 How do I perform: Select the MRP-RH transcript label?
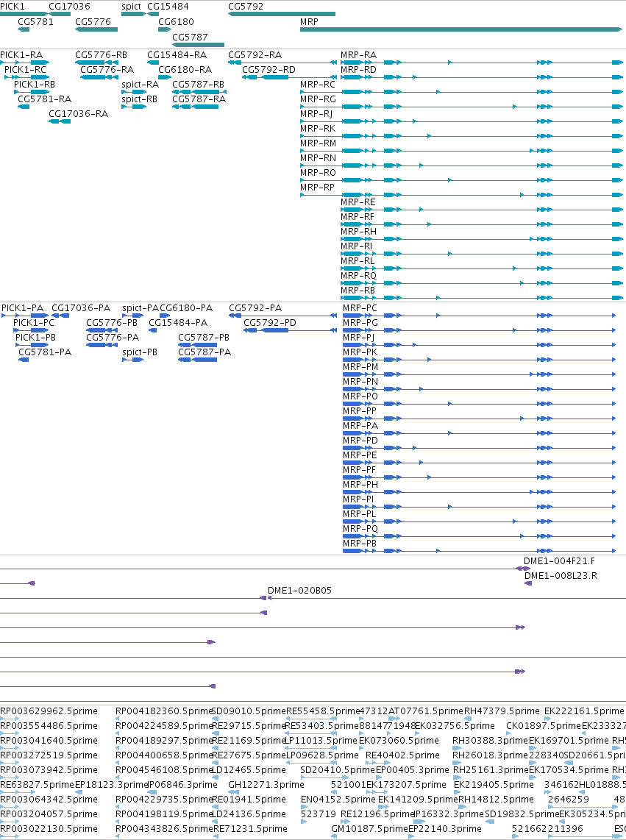358,232
